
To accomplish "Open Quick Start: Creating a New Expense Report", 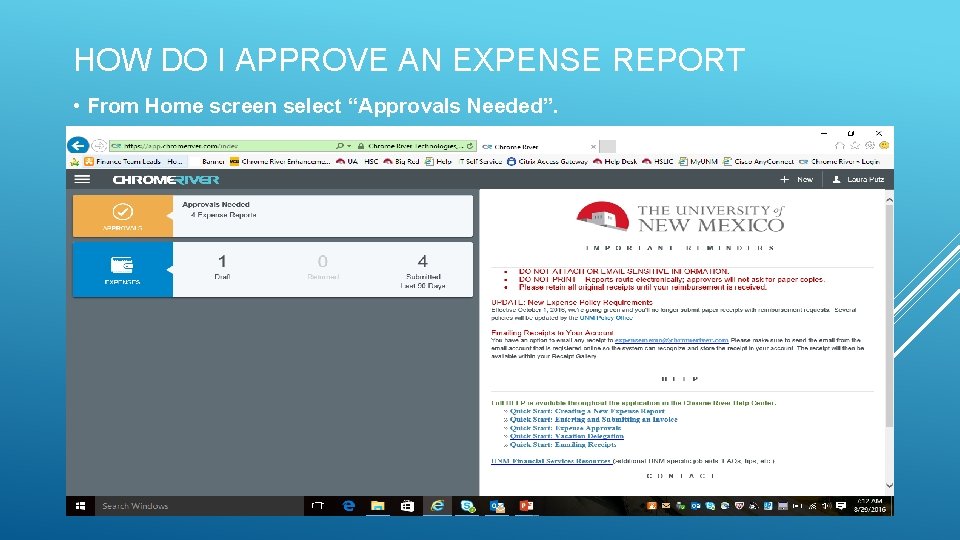I will (587, 411).
